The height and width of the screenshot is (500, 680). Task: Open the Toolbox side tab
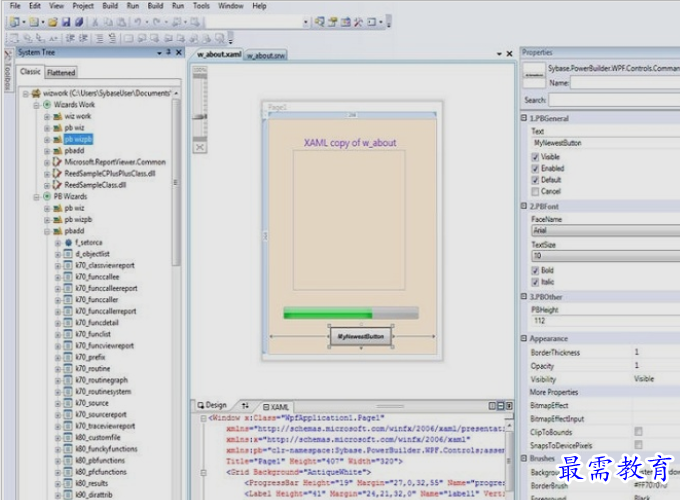(x=8, y=70)
